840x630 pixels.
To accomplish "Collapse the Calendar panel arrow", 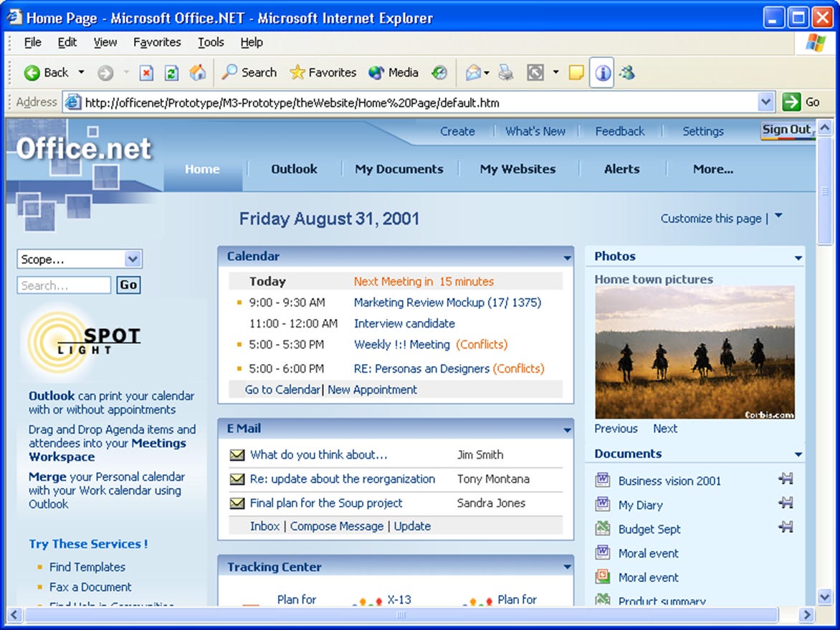I will point(567,258).
